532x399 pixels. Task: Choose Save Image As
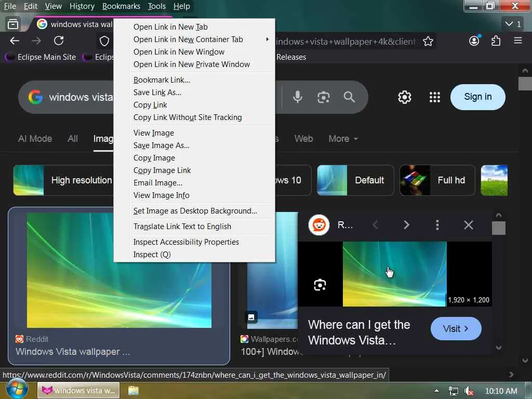[194, 145]
